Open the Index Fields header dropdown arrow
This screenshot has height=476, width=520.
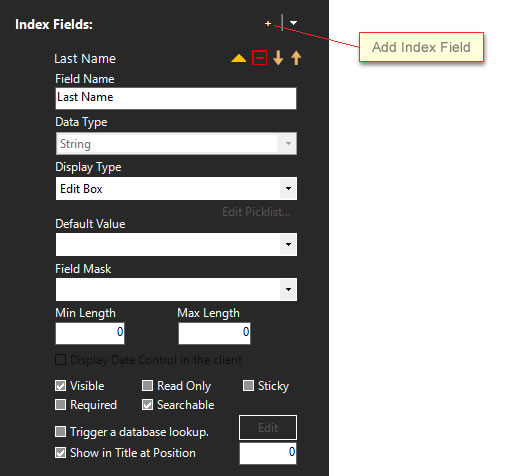tap(293, 23)
